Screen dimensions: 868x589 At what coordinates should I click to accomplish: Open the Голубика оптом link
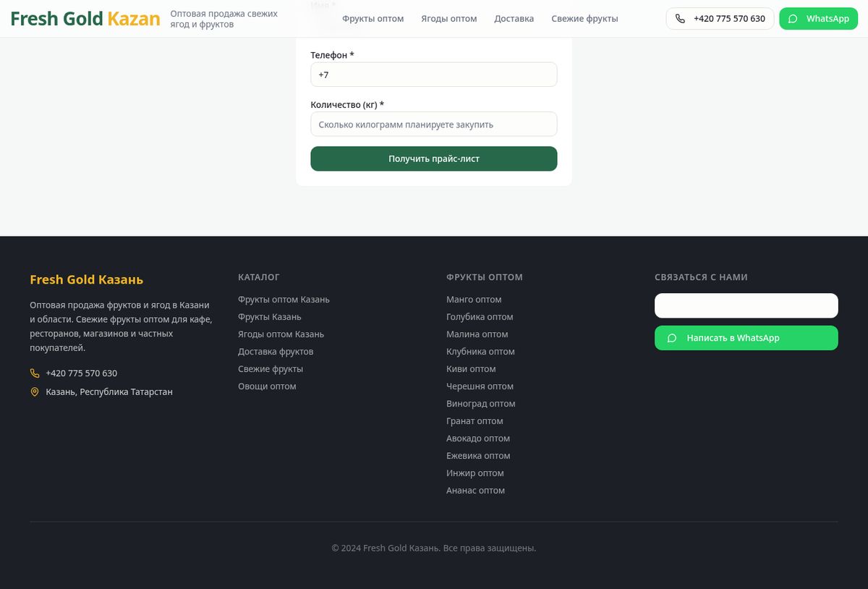point(480,317)
